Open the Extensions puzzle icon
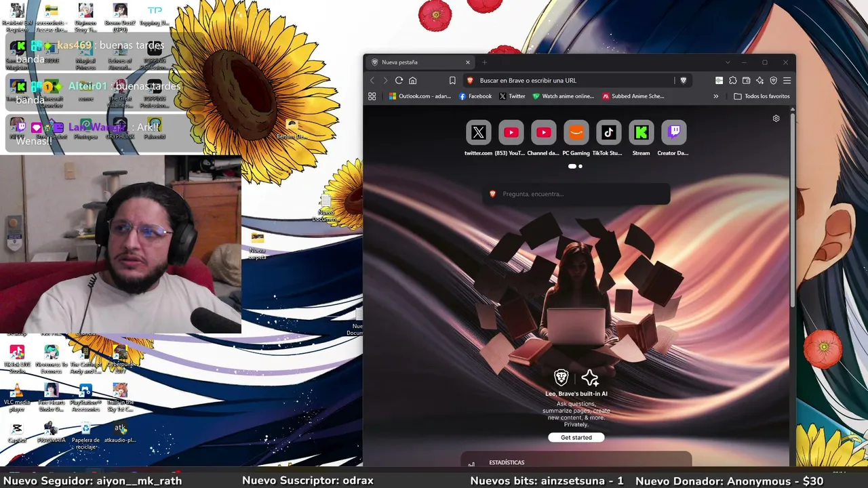Screen dimensions: 868x488 coord(733,80)
